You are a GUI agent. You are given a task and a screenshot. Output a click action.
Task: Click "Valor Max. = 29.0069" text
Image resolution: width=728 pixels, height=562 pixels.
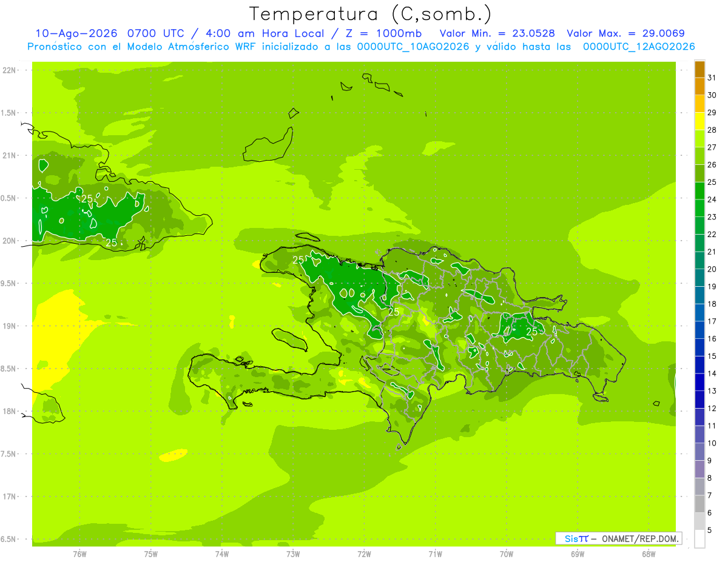click(x=625, y=33)
